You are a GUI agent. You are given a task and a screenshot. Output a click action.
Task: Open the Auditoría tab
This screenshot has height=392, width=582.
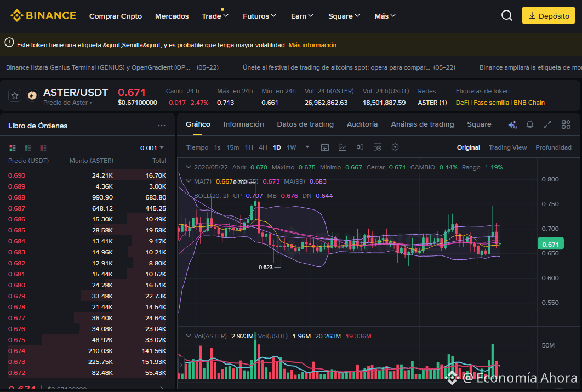[362, 124]
